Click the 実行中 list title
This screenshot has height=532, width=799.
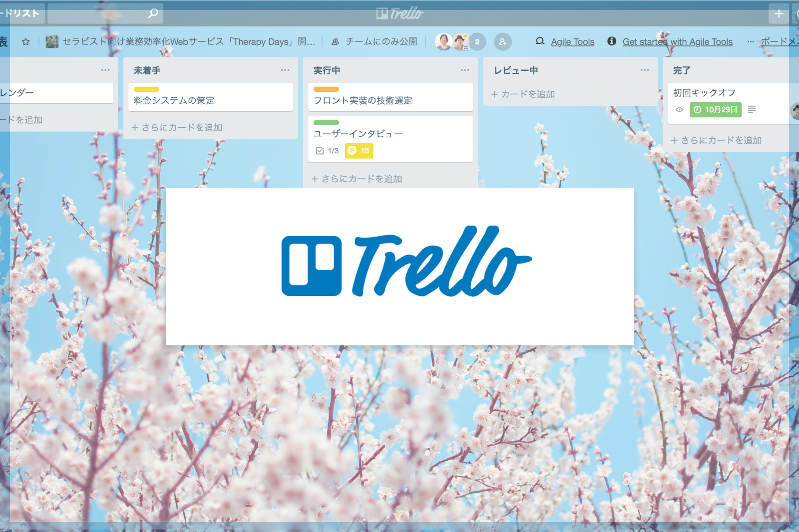[x=327, y=70]
